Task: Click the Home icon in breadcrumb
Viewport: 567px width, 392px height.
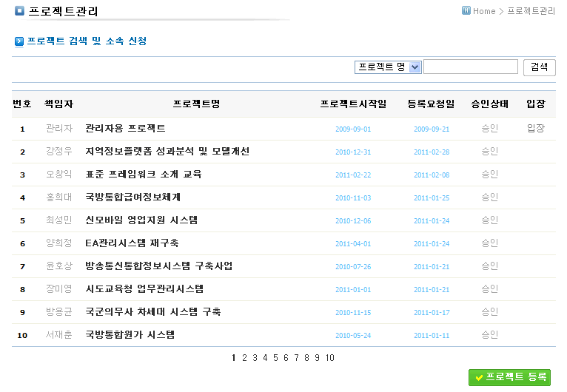Action: tap(466, 11)
